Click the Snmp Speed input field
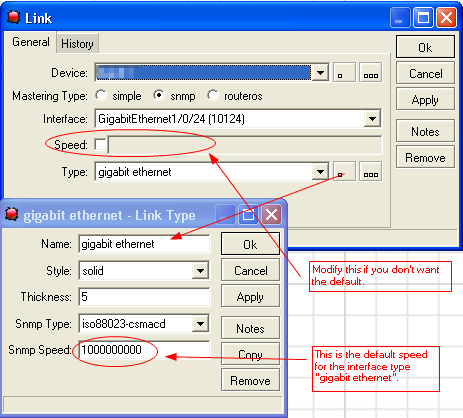463x418 pixels. tap(144, 350)
